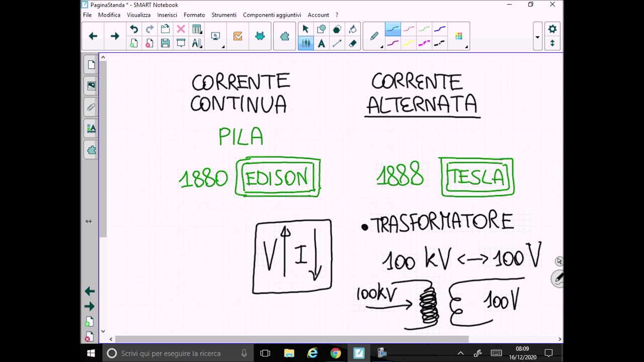
Task: Select the Line tool
Action: (337, 44)
